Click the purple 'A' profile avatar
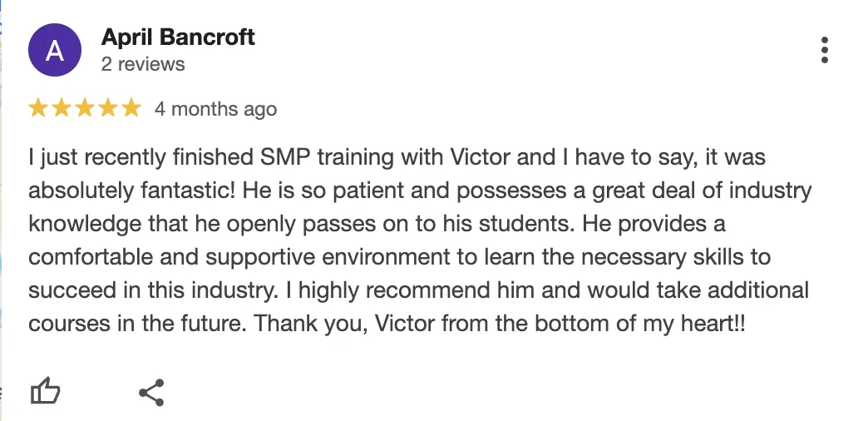Image resolution: width=868 pixels, height=421 pixels. (x=55, y=51)
